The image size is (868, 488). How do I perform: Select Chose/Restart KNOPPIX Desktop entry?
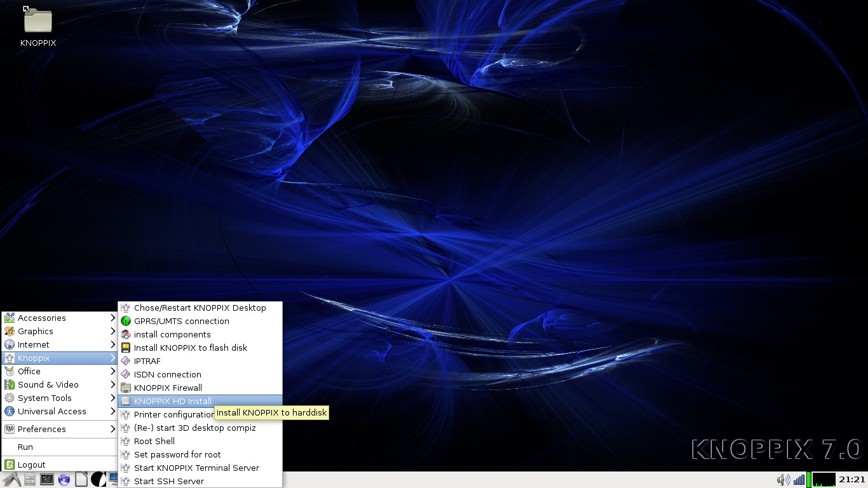[x=200, y=308]
